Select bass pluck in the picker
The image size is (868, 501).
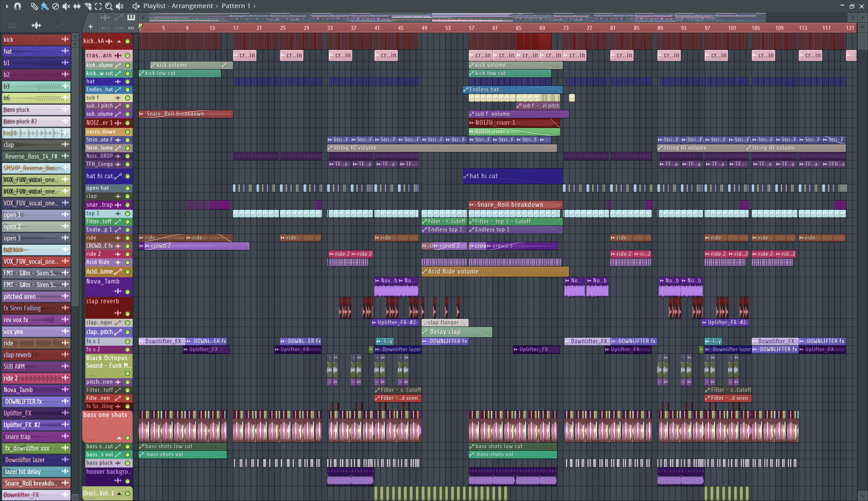click(36, 110)
